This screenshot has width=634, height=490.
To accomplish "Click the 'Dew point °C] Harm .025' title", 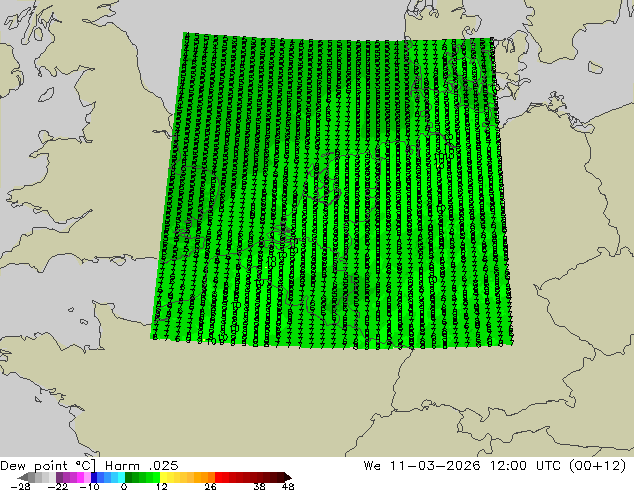I will 89,466.
